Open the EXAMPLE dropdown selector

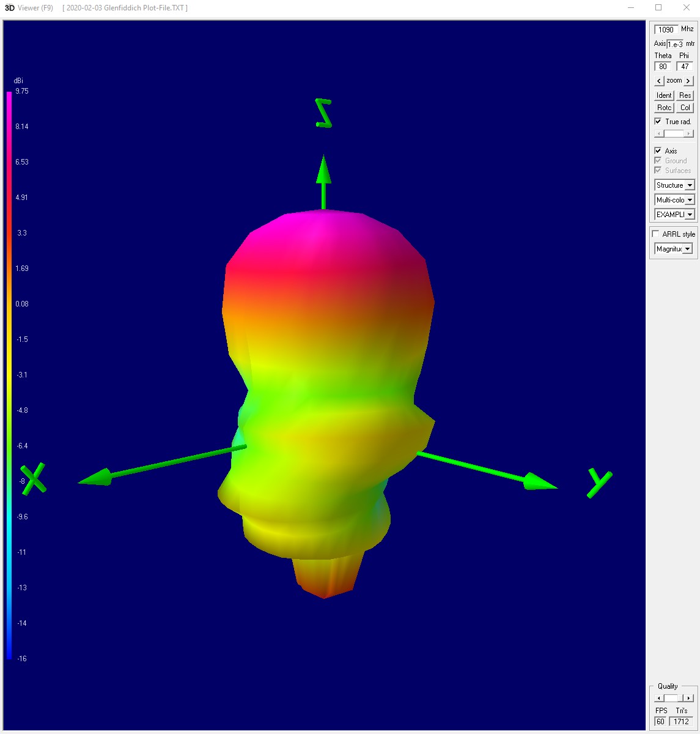[690, 215]
